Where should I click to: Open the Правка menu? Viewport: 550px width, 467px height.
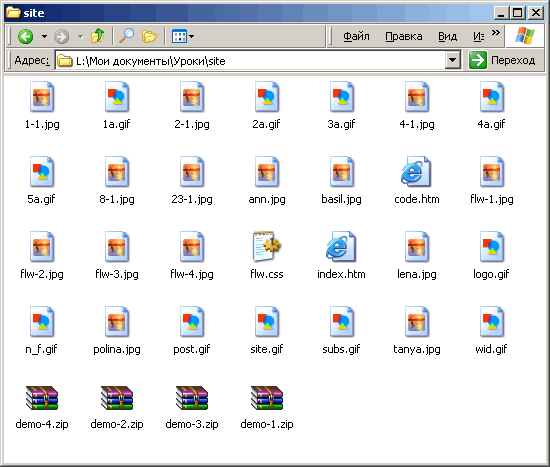pos(403,36)
